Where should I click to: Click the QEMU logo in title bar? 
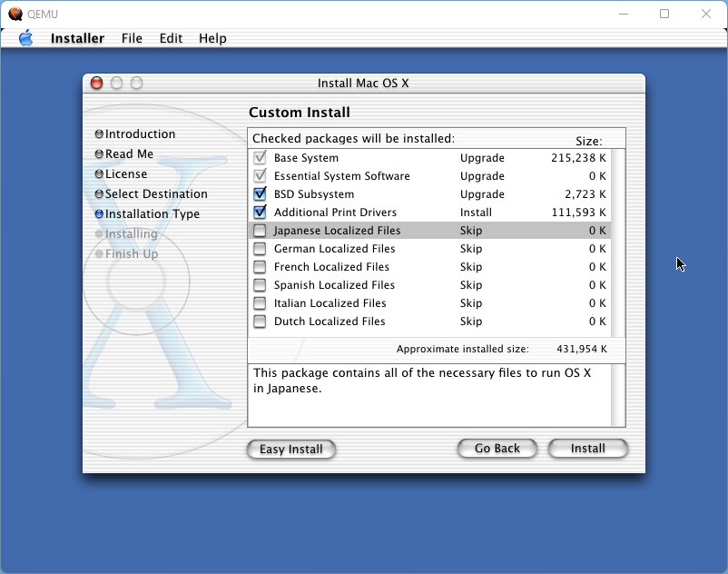point(15,14)
